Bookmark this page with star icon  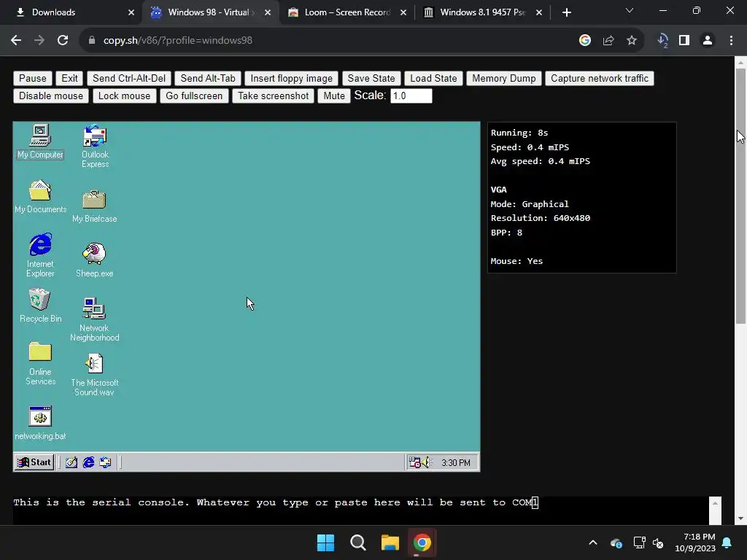click(632, 41)
